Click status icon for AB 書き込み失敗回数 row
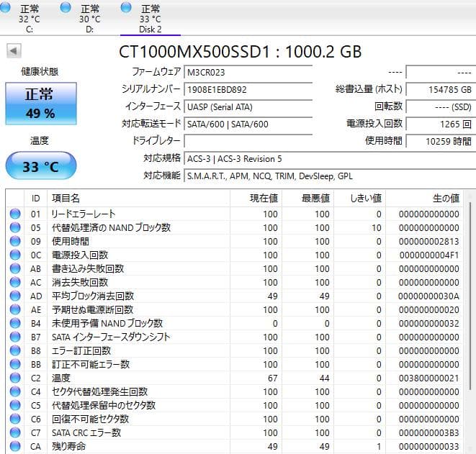Viewport: 476px width, 454px height. [15, 268]
